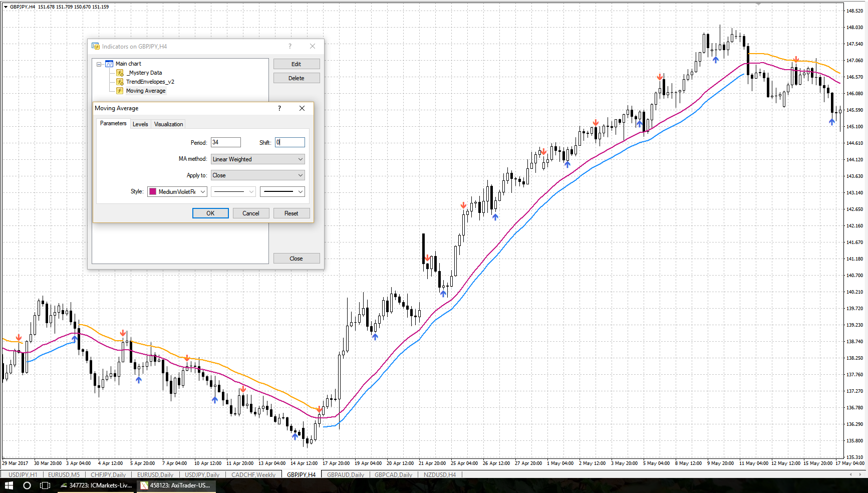Select the TrendEnvelopes_v2 indicator icon

point(120,82)
